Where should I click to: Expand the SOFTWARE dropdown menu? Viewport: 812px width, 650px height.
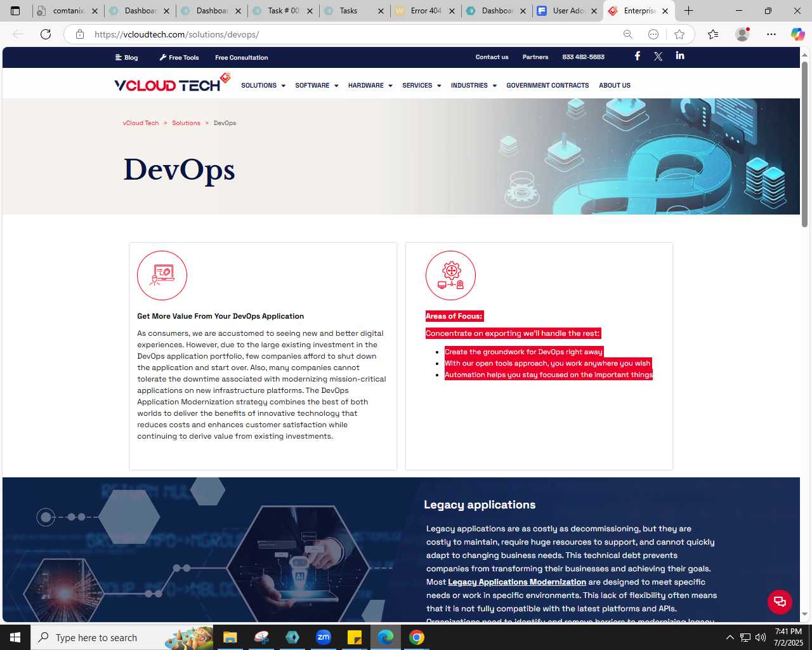317,85
